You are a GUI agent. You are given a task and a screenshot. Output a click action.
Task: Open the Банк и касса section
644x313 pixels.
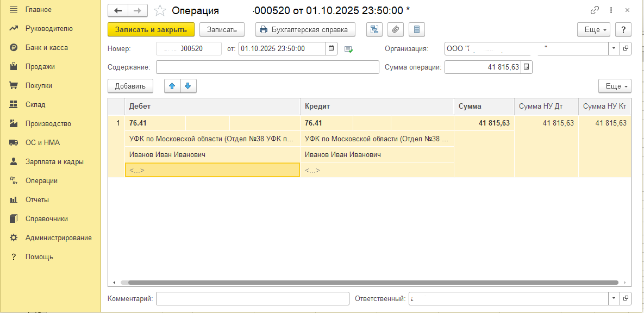pyautogui.click(x=46, y=48)
